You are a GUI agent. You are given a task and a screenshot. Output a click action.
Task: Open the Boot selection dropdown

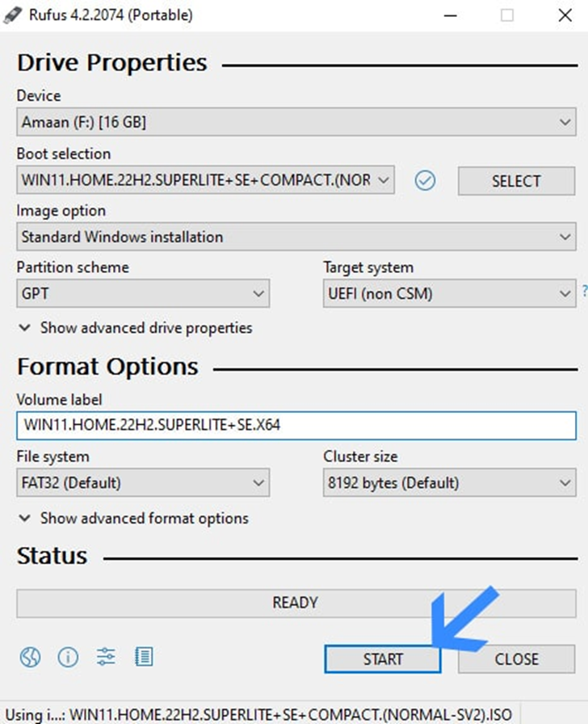205,179
